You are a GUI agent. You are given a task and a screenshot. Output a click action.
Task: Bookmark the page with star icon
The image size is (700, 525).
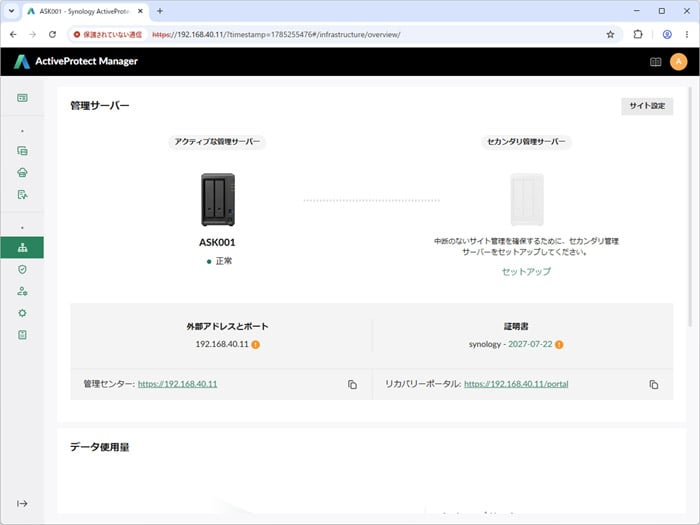pos(610,34)
